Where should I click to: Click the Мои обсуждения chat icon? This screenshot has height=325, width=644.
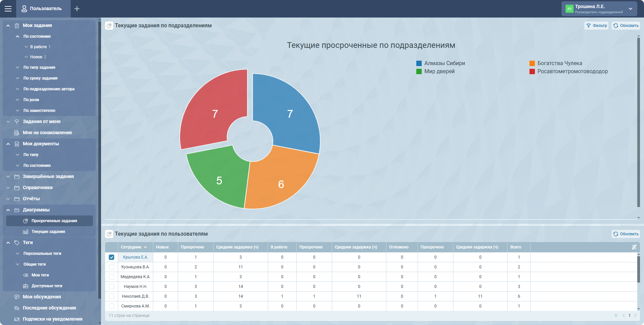[x=17, y=297]
